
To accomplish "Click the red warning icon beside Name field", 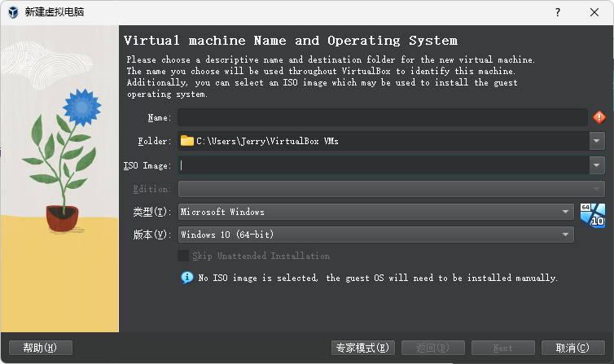I will (x=599, y=117).
